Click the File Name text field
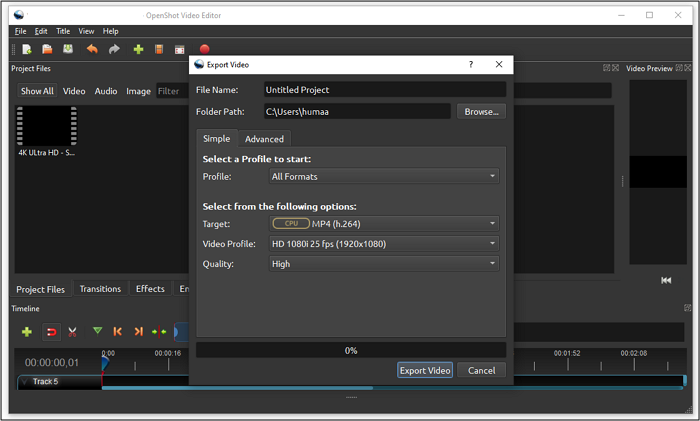 (384, 90)
